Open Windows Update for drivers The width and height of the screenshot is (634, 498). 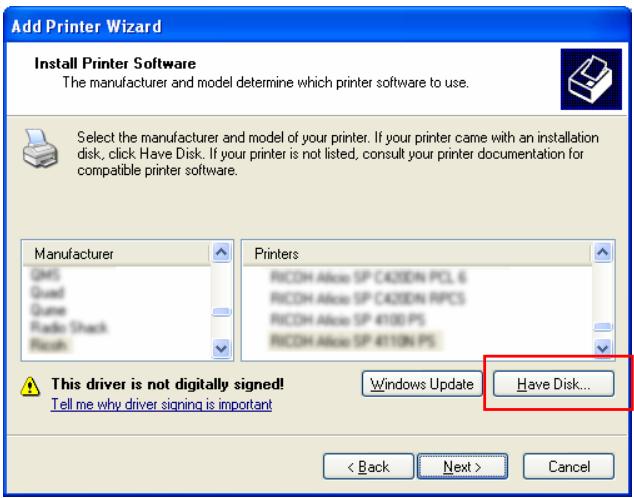click(422, 384)
